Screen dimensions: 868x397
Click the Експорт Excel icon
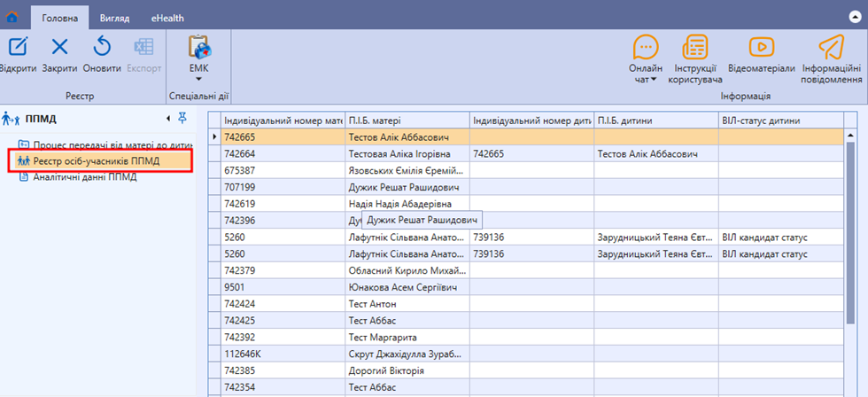[144, 46]
